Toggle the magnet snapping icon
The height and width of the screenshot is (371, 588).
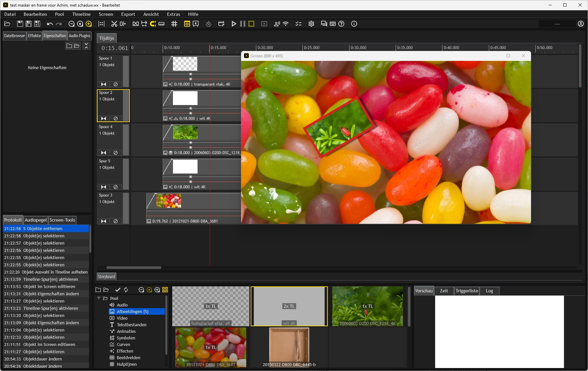coord(153,24)
